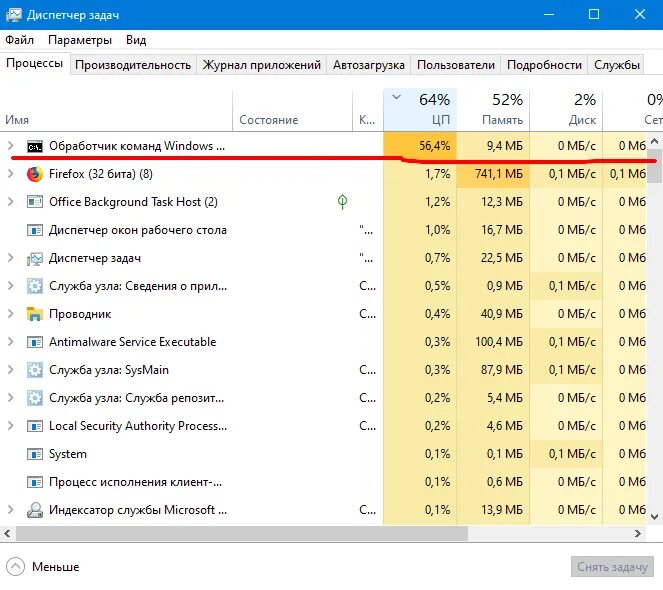Sort by the Диск 2% column header

tap(566, 110)
